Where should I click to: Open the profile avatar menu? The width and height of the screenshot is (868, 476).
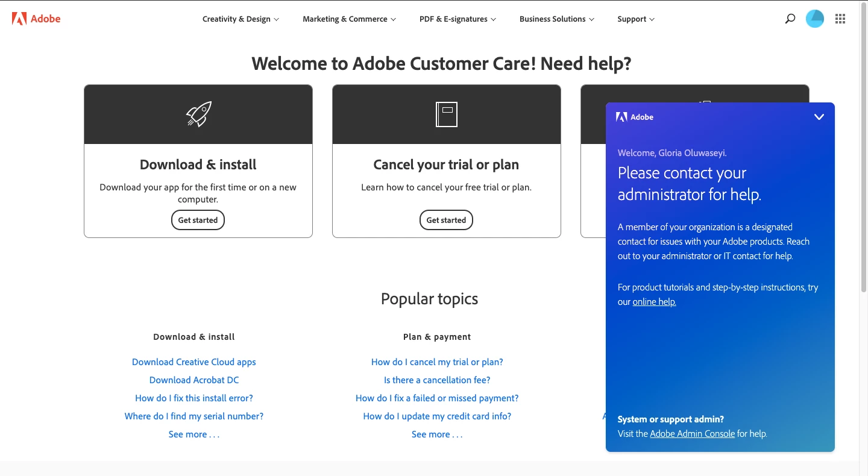[815, 19]
